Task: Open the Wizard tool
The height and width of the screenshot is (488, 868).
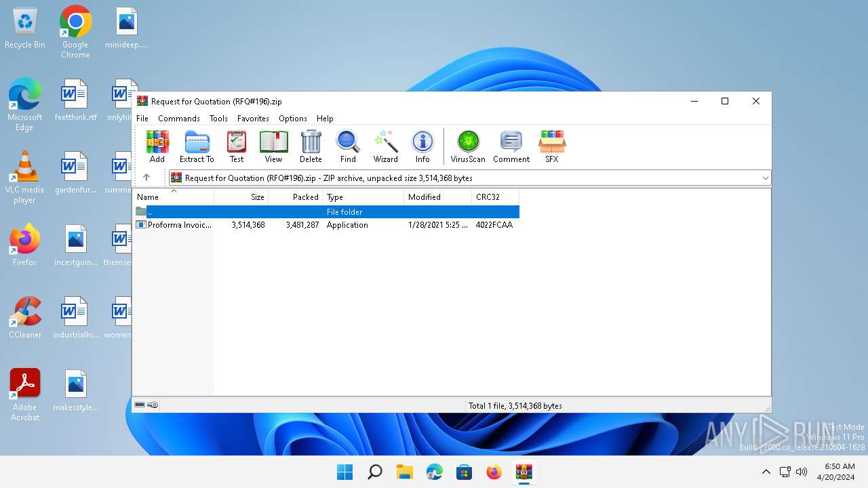Action: [x=385, y=146]
